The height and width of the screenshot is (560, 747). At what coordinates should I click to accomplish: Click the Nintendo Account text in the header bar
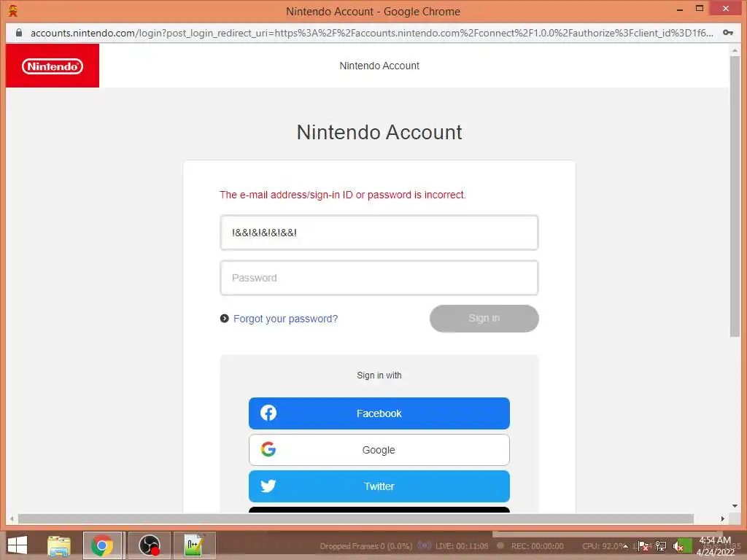tap(379, 66)
